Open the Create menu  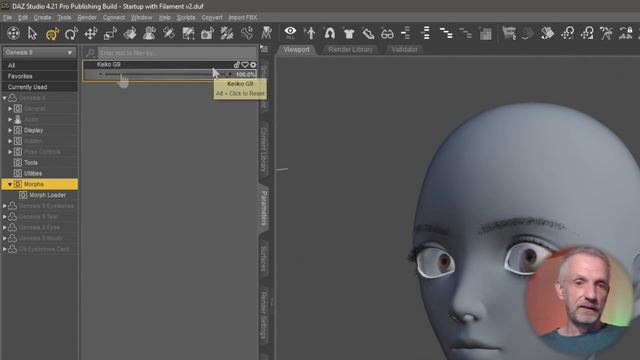42,18
